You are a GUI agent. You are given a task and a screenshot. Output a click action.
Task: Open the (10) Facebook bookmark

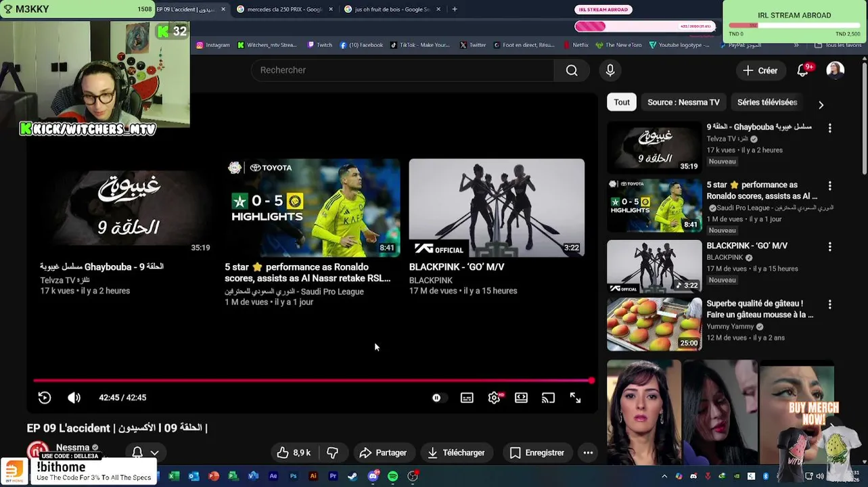[361, 45]
